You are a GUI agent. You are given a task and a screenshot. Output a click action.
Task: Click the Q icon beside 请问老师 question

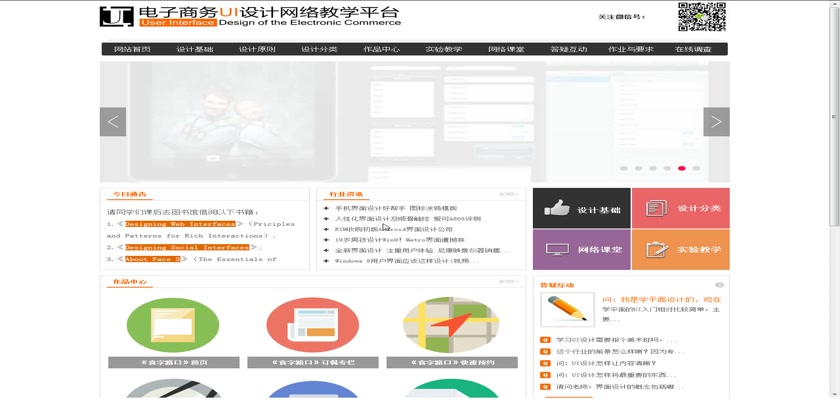point(545,387)
